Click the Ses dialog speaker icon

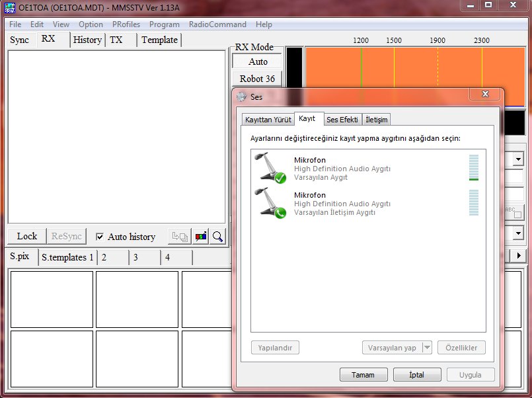click(241, 97)
